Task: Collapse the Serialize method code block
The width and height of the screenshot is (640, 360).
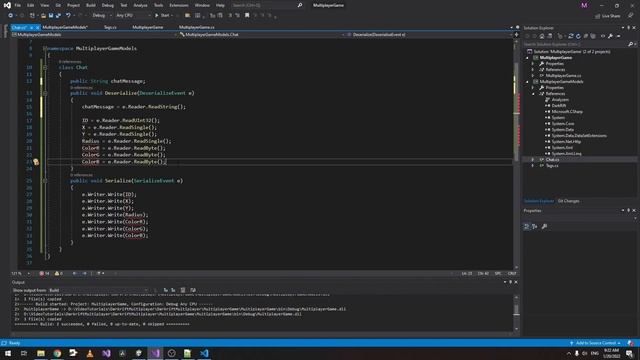Action: [x=45, y=180]
